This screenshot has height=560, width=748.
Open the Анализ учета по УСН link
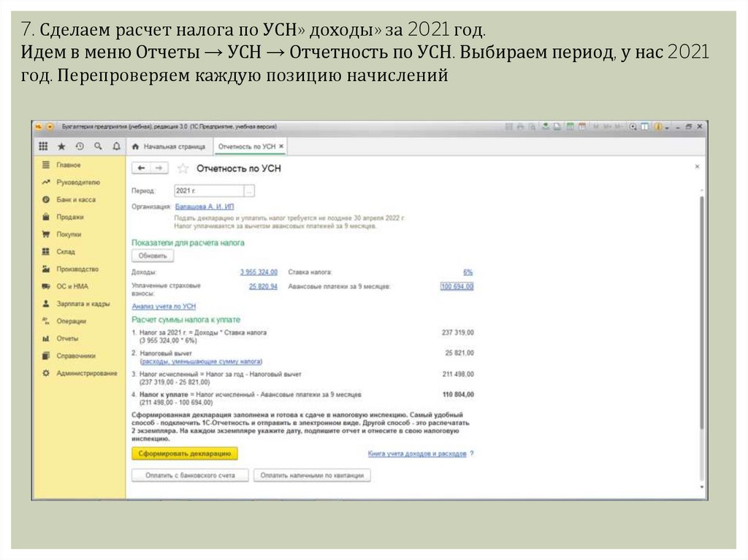click(x=164, y=306)
